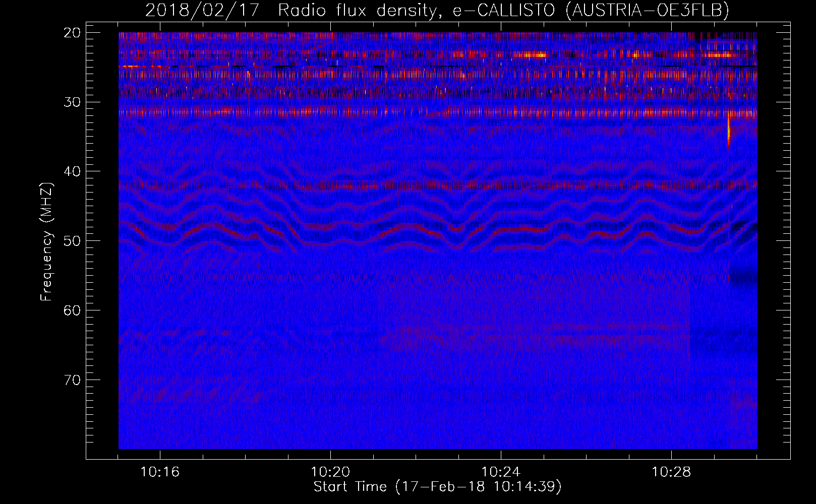Click the y-axis label 'Frequency (MHZ)'
The image size is (816, 504).
pos(46,242)
